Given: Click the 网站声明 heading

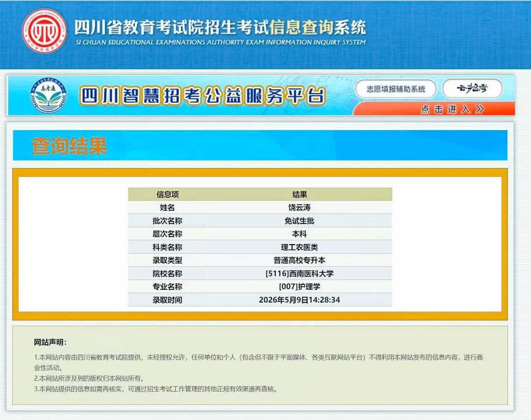Looking at the screenshot, I should click(50, 342).
